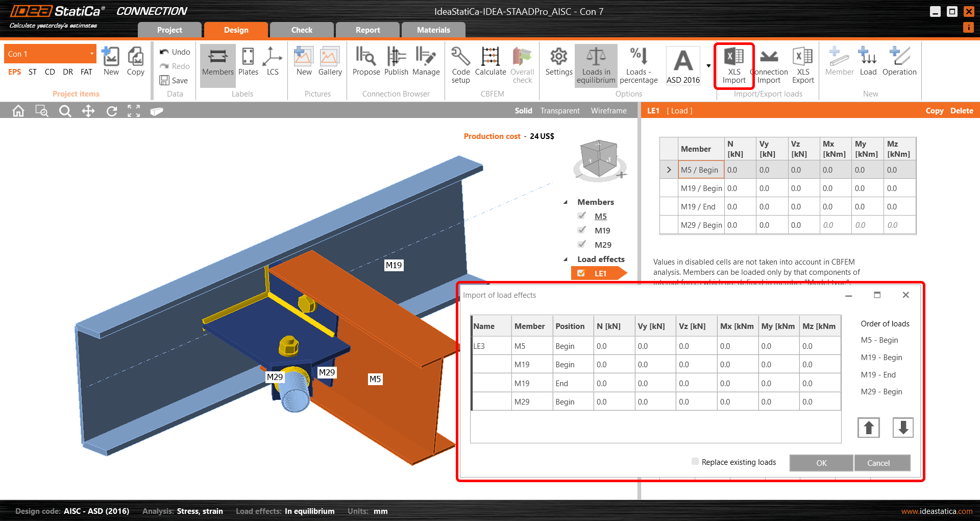980x521 pixels.
Task: Open the ASD 2016 design code dropdown
Action: coord(708,65)
